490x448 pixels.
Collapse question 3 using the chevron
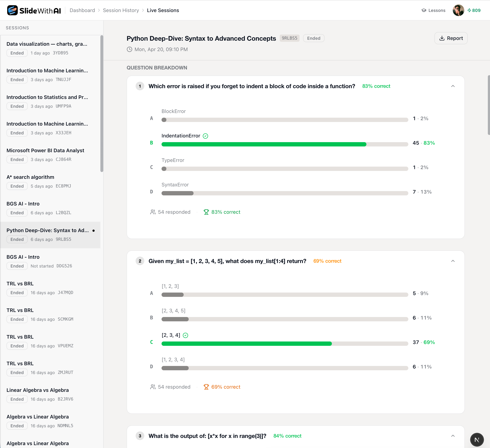(453, 436)
